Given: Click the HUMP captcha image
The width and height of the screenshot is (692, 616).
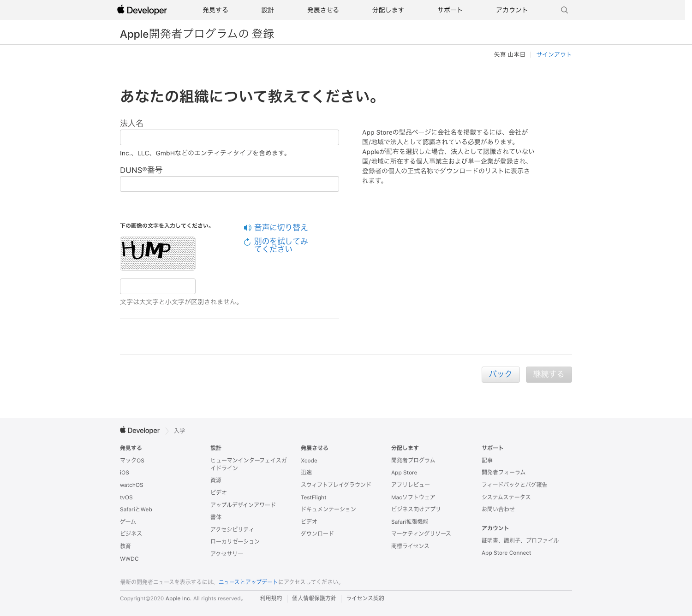Looking at the screenshot, I should point(158,254).
